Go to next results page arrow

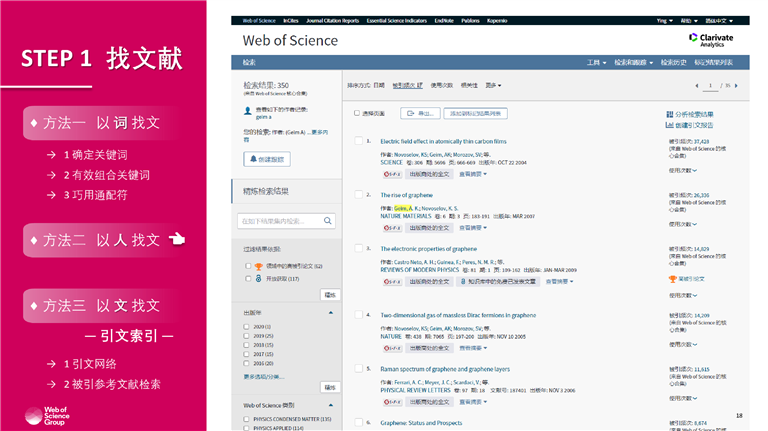[736, 86]
